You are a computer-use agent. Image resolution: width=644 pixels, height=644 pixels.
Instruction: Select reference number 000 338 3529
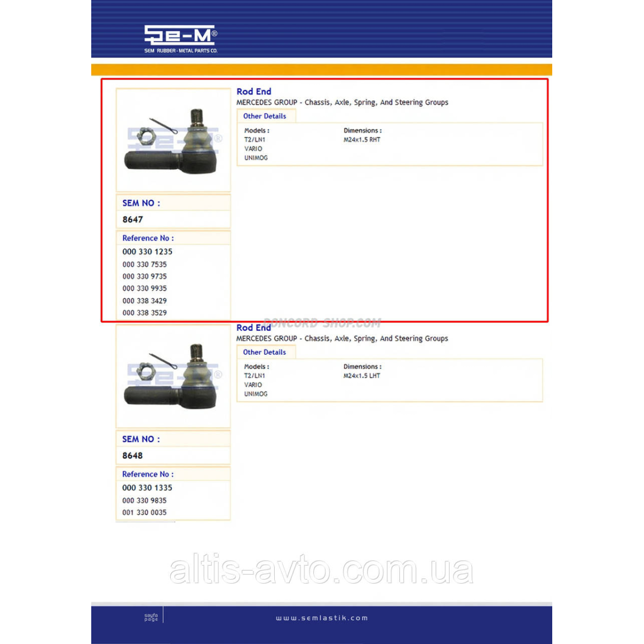[x=144, y=313]
